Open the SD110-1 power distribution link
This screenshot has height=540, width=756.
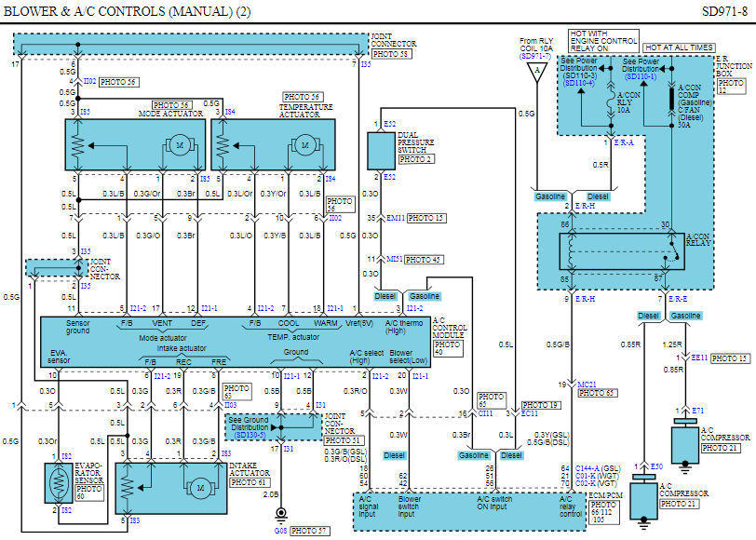pos(641,76)
